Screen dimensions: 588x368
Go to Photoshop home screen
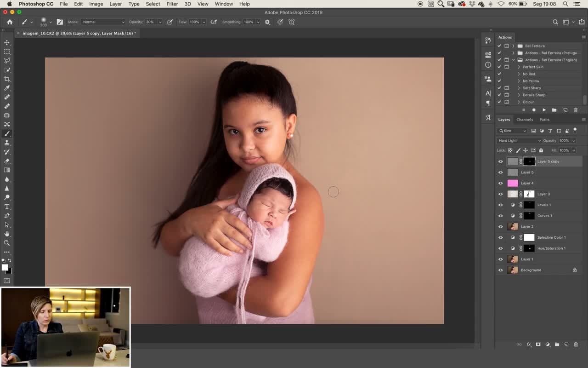pyautogui.click(x=10, y=22)
